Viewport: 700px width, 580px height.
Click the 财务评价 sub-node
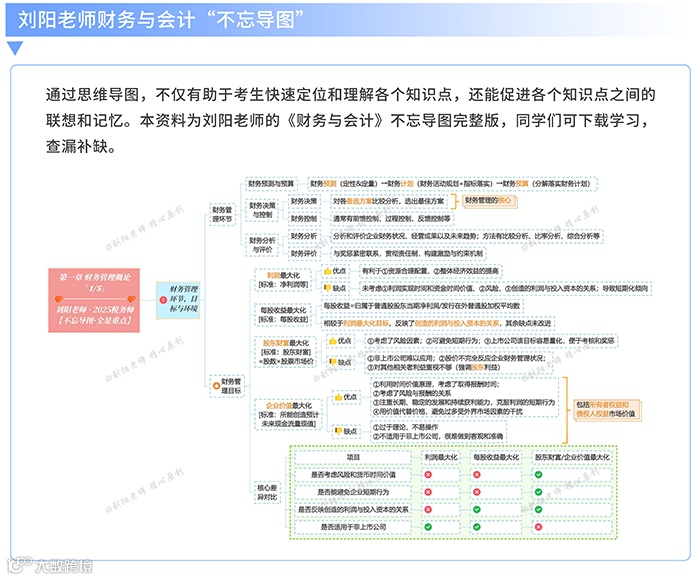[x=304, y=253]
